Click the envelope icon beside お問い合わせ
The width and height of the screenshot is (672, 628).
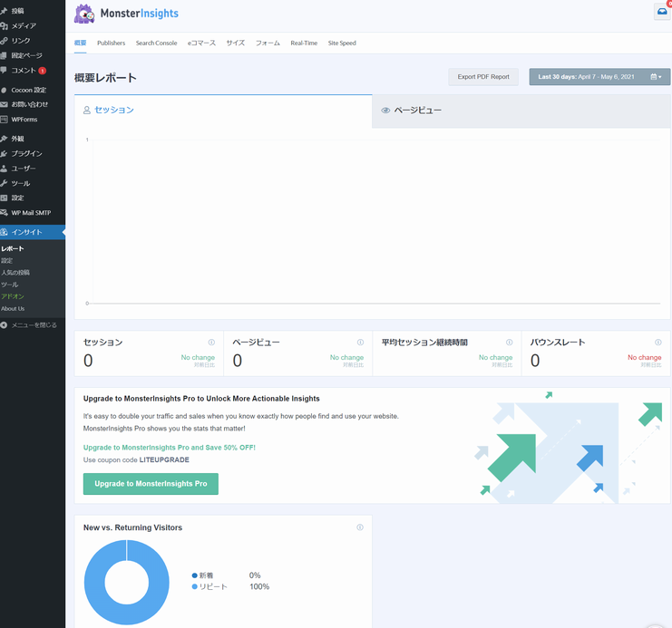pos(5,104)
